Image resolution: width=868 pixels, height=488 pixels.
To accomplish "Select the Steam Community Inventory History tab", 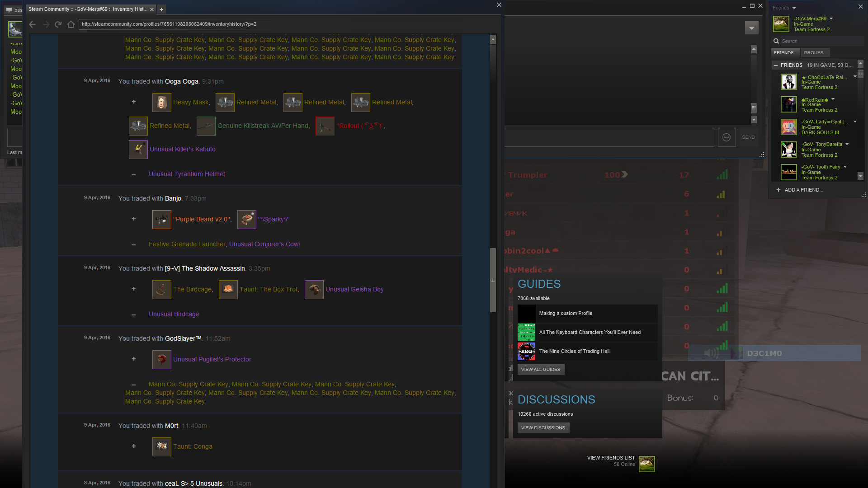I will point(88,9).
